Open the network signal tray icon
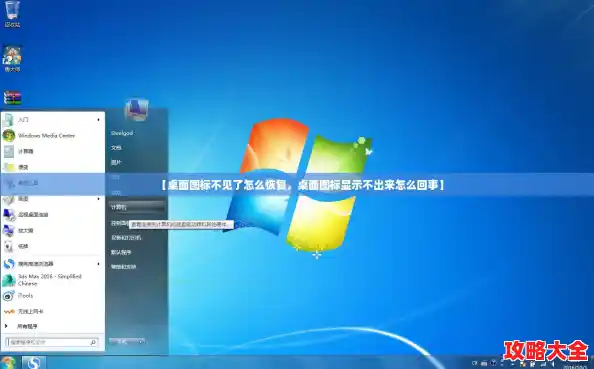The width and height of the screenshot is (594, 369). [542, 364]
